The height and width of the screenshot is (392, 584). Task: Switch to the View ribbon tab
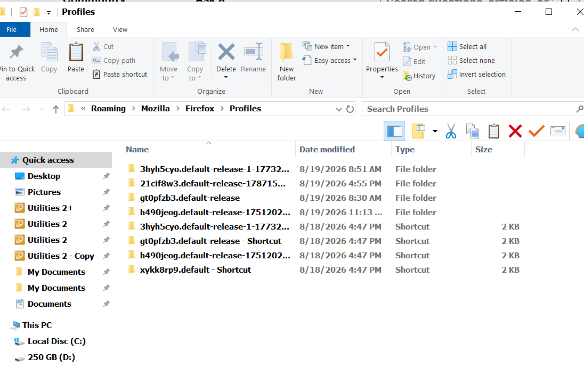click(x=120, y=29)
